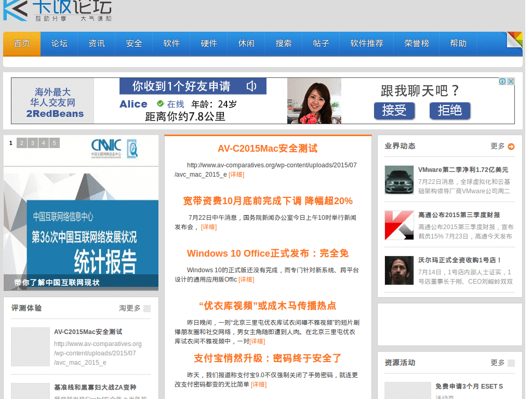Click [详细] after avc_mac_2015_e text

click(x=236, y=175)
